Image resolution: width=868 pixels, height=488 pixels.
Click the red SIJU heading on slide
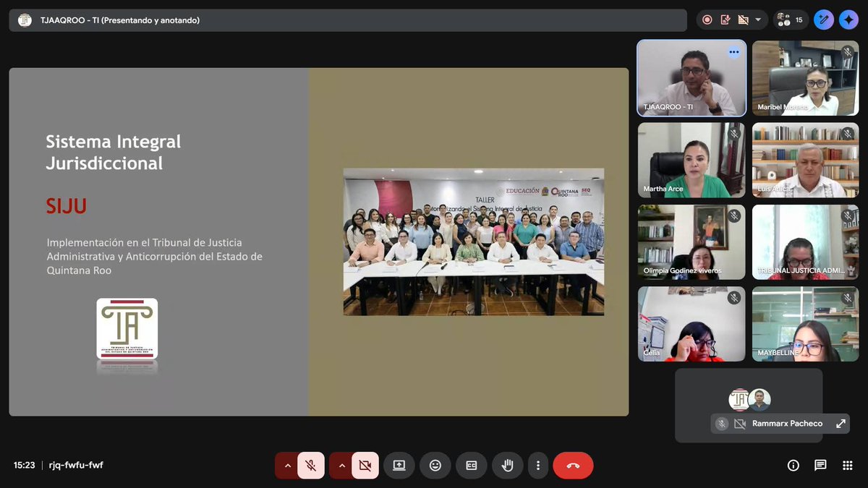click(x=67, y=207)
